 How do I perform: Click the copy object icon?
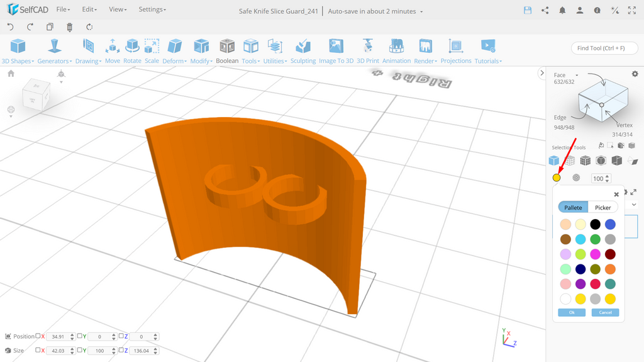pyautogui.click(x=50, y=26)
